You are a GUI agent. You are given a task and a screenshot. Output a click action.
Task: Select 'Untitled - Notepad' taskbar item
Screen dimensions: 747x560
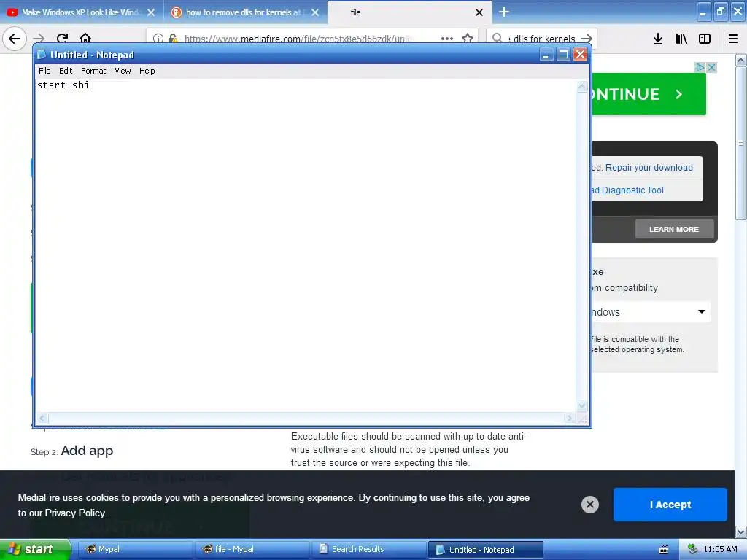486,550
